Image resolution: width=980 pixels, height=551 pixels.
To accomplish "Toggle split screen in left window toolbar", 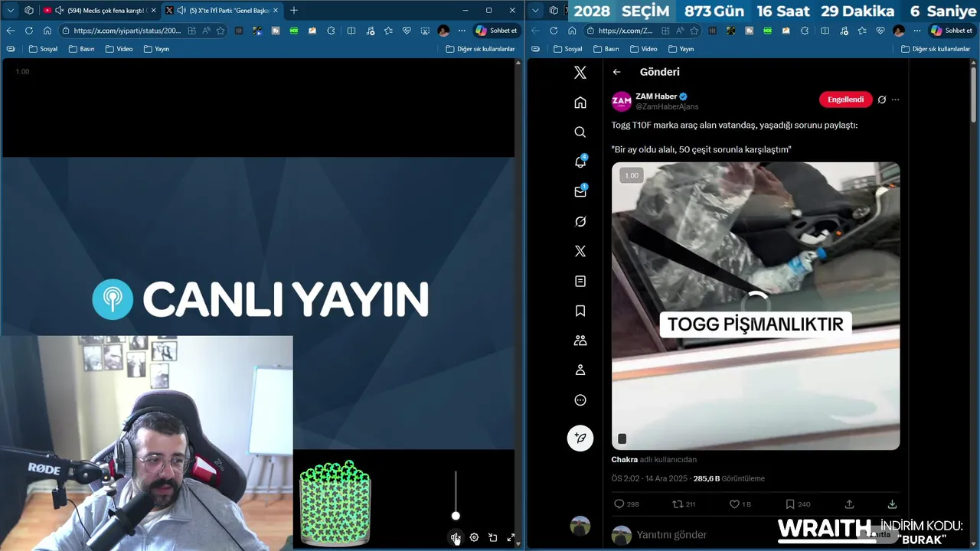I will coord(351,31).
